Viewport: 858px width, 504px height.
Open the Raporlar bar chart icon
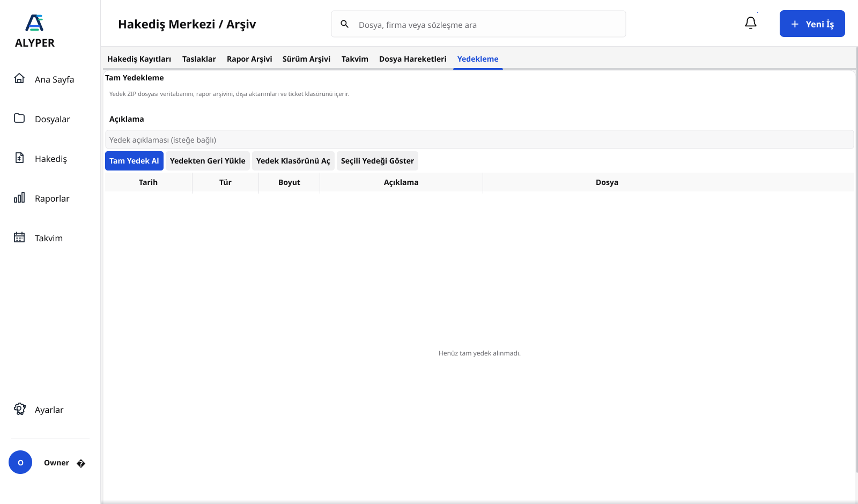click(x=19, y=197)
